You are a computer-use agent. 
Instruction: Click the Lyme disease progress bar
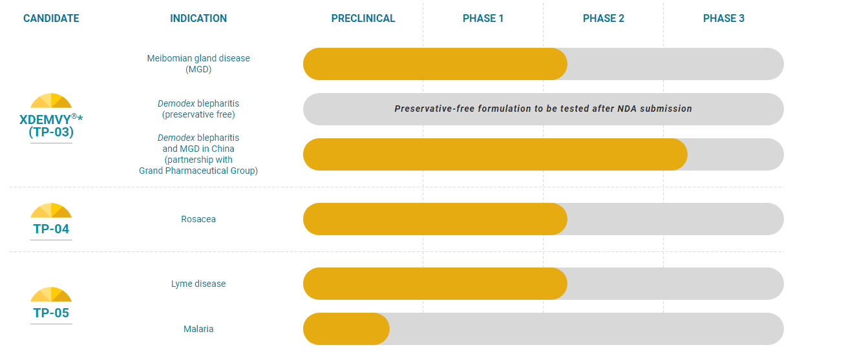point(544,284)
